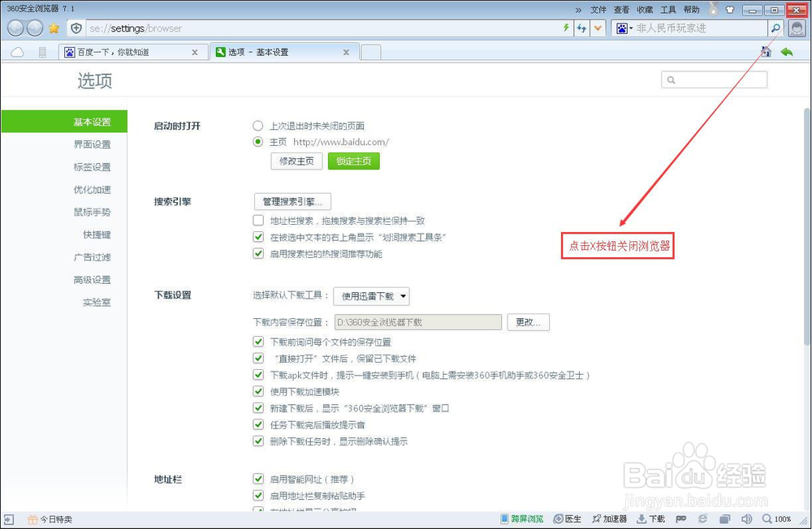Click the 修改主页 button
The image size is (812, 529).
coord(296,161)
